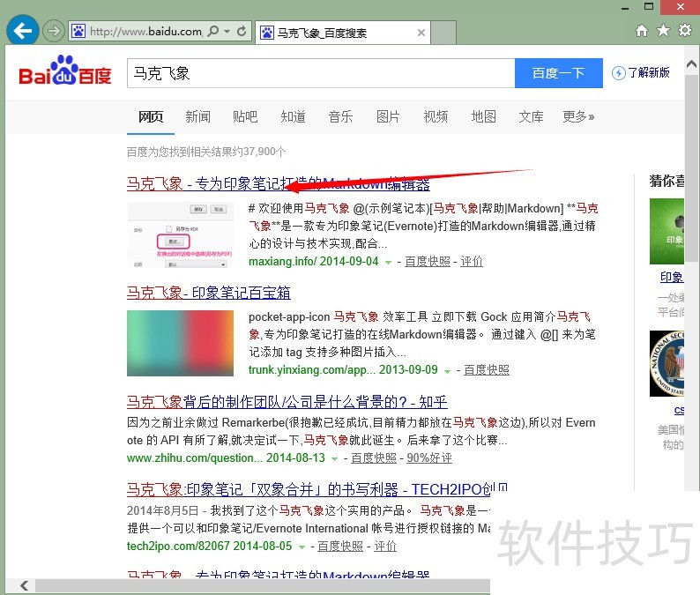Expand dropdown arrow after trunk.yinxiang.com date
Image resolution: width=700 pixels, height=595 pixels.
(x=447, y=370)
